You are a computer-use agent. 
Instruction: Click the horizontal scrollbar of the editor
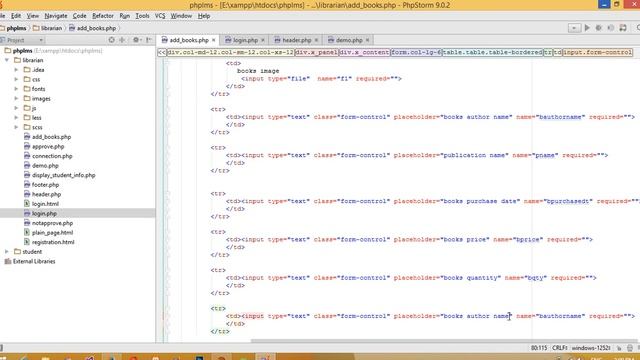[x=445, y=341]
